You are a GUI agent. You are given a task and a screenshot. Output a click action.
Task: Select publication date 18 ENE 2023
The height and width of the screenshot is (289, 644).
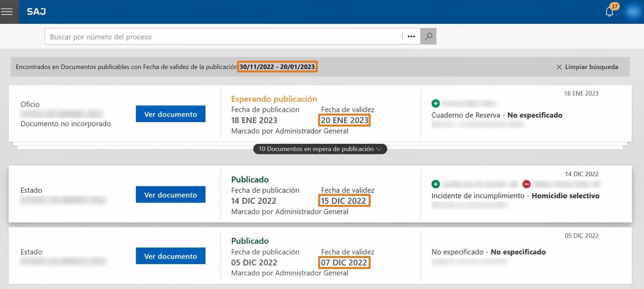(254, 120)
